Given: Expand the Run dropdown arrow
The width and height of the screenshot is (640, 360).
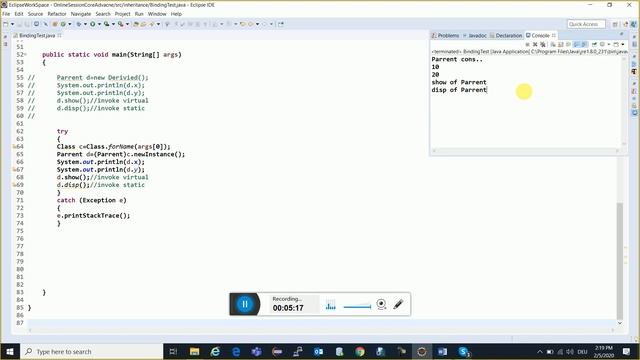Looking at the screenshot, I should coord(99,24).
